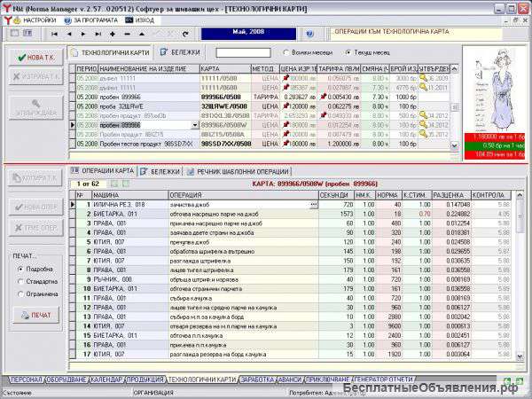This screenshot has width=532, height=399.
Task: Click КАРТА column header in upper table
Action: pyautogui.click(x=225, y=69)
